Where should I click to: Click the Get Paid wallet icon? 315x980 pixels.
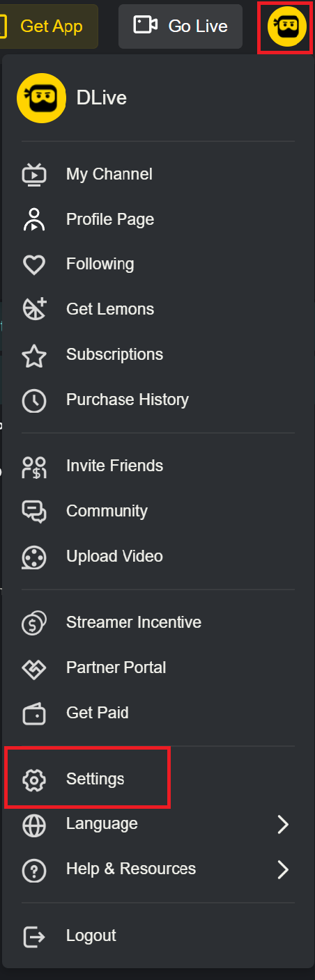pyautogui.click(x=34, y=713)
